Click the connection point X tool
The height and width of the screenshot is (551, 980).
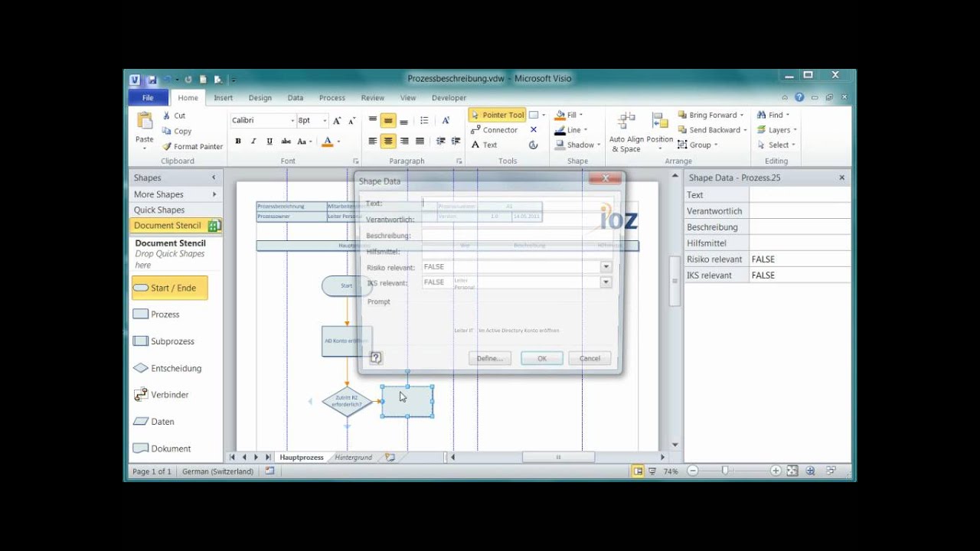(x=534, y=130)
